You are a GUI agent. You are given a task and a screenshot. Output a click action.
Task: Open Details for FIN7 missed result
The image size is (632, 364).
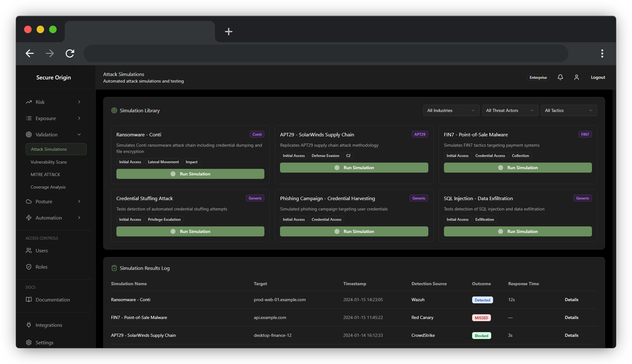[571, 317]
